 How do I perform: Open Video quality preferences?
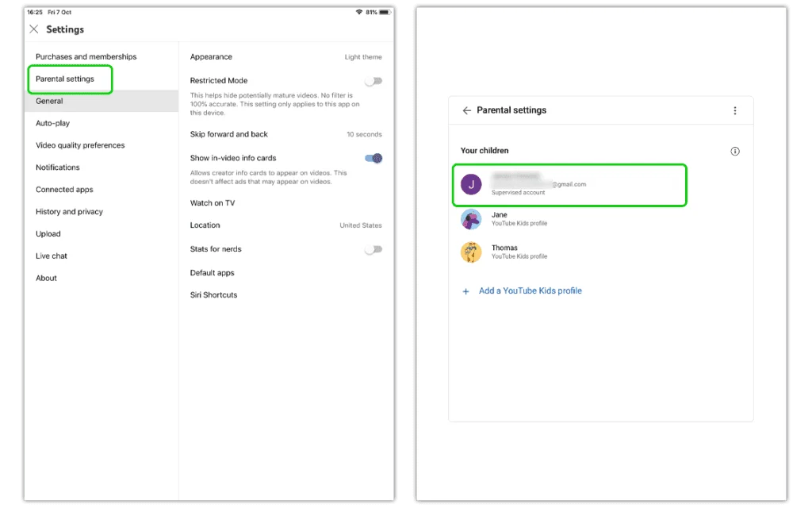80,145
